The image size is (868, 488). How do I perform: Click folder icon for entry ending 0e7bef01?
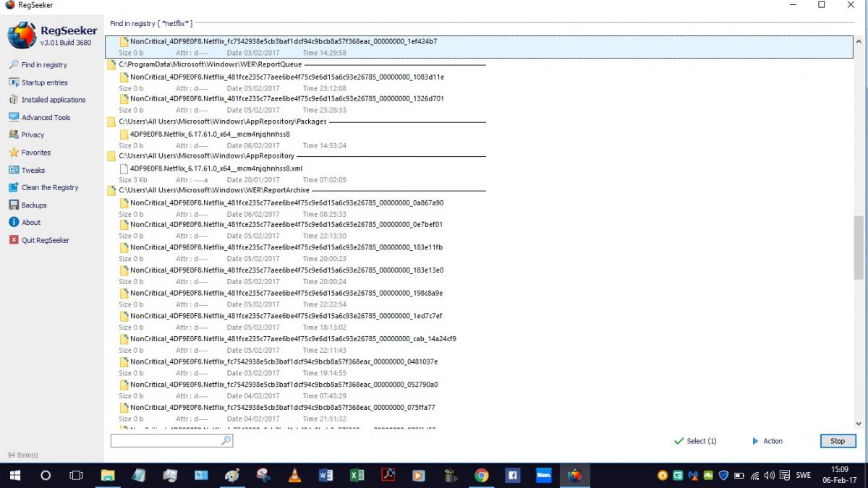[124, 225]
